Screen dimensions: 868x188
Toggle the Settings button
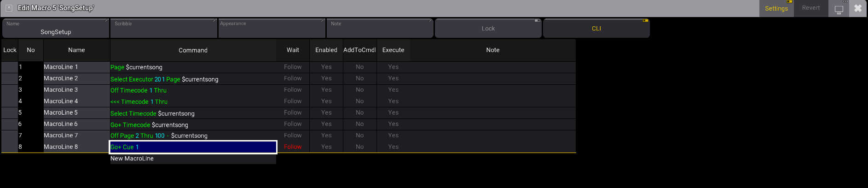pyautogui.click(x=776, y=8)
